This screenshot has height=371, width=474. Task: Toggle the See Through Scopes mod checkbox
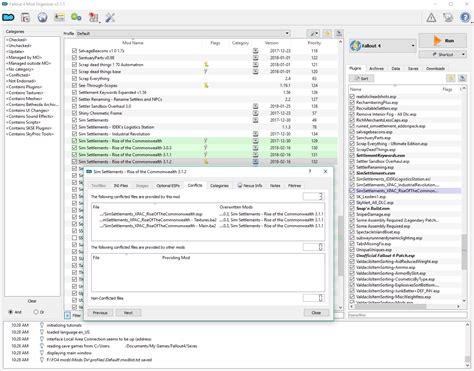[x=74, y=85]
